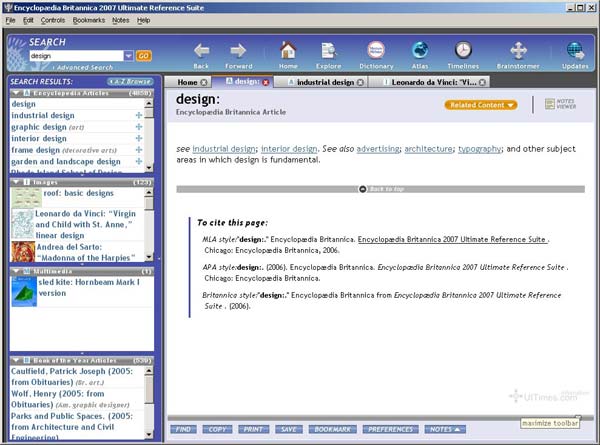This screenshot has height=445, width=600.
Task: Close the Home tab
Action: pos(204,82)
